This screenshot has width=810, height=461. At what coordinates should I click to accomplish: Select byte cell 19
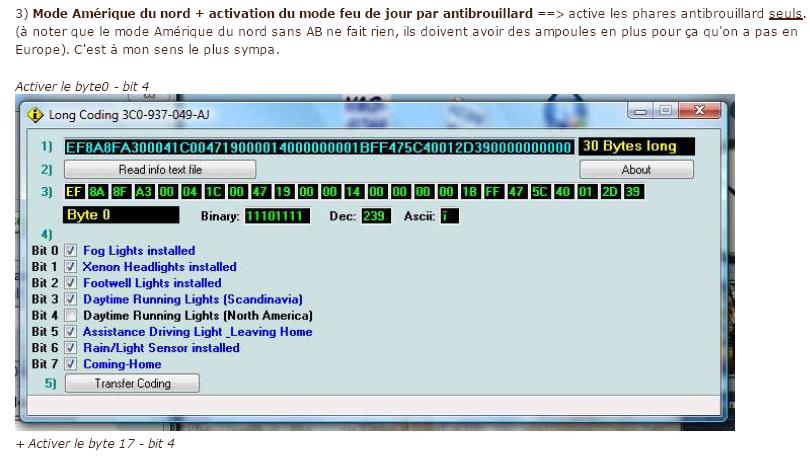(x=283, y=192)
